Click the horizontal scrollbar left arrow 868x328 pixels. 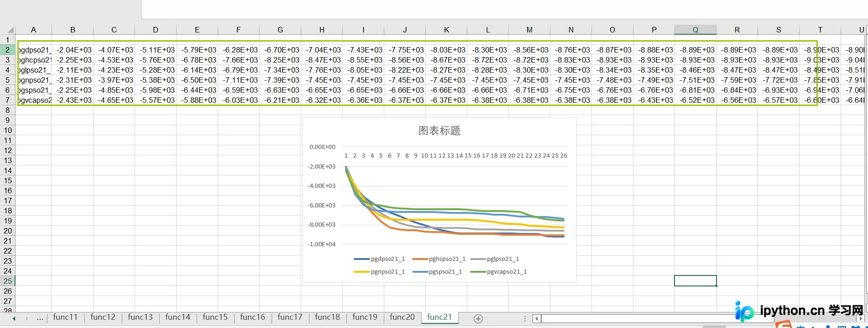(537, 319)
